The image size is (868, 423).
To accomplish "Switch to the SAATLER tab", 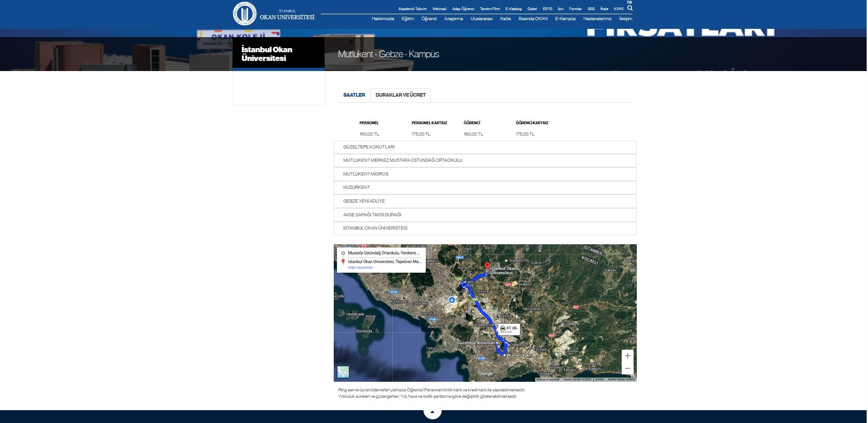I will point(354,95).
